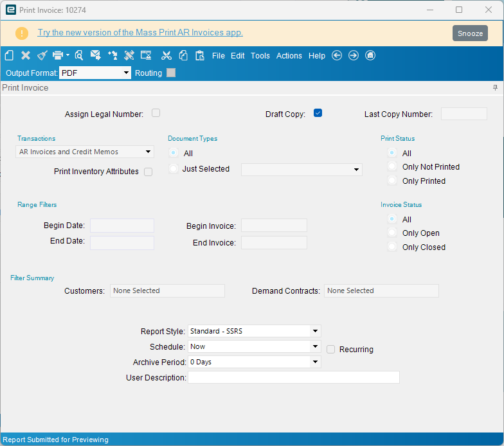This screenshot has width=504, height=446.
Task: Click the Customers None Selected field
Action: (x=167, y=290)
